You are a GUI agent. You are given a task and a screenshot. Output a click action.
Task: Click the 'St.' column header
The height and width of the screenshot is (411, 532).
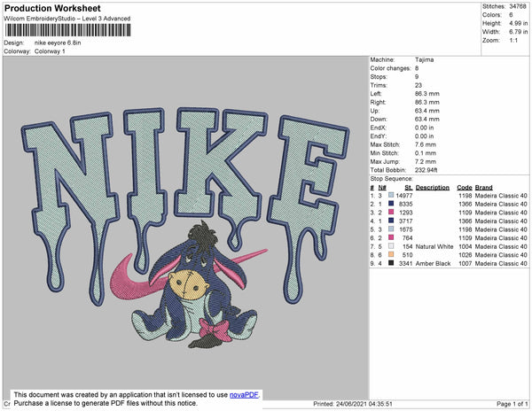(x=409, y=188)
